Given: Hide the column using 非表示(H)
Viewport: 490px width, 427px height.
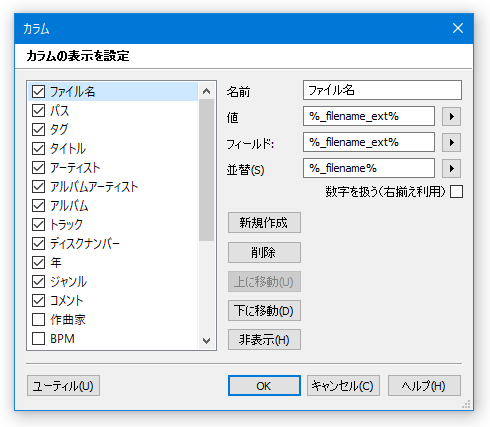Looking at the screenshot, I should click(264, 339).
